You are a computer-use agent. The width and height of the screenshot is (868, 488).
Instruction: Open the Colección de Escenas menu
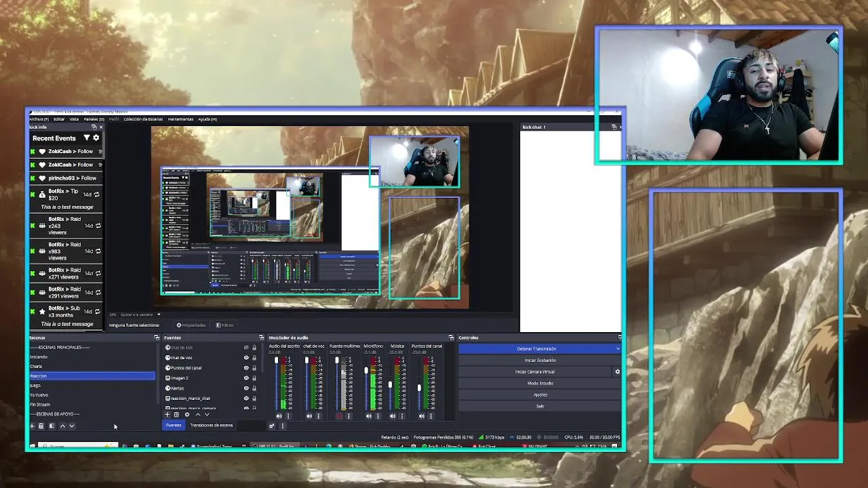[142, 119]
